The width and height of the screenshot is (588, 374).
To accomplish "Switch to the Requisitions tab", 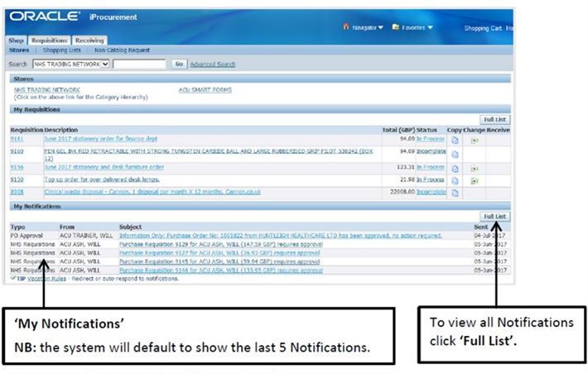I will pyautogui.click(x=49, y=40).
